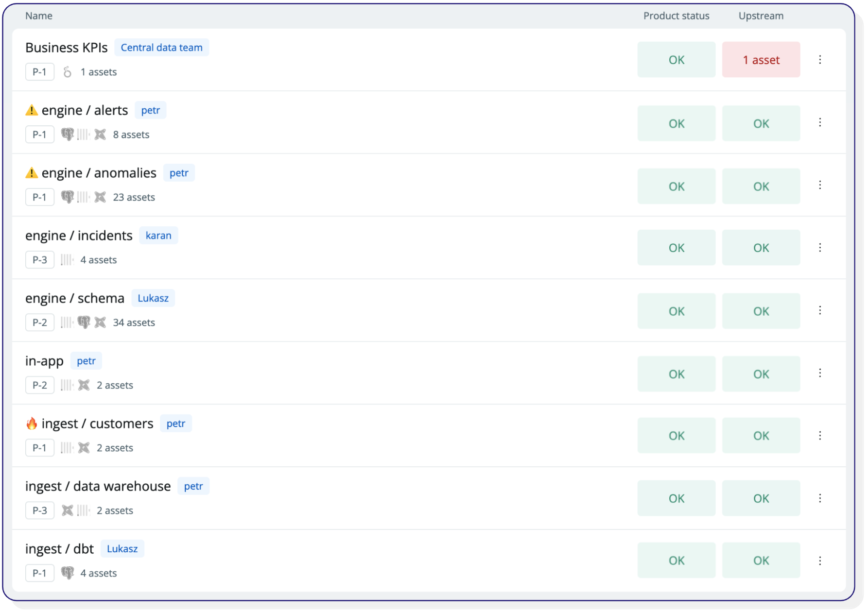868x612 pixels.
Task: Open the three-dot menu for ingest / dbt
Action: (820, 561)
